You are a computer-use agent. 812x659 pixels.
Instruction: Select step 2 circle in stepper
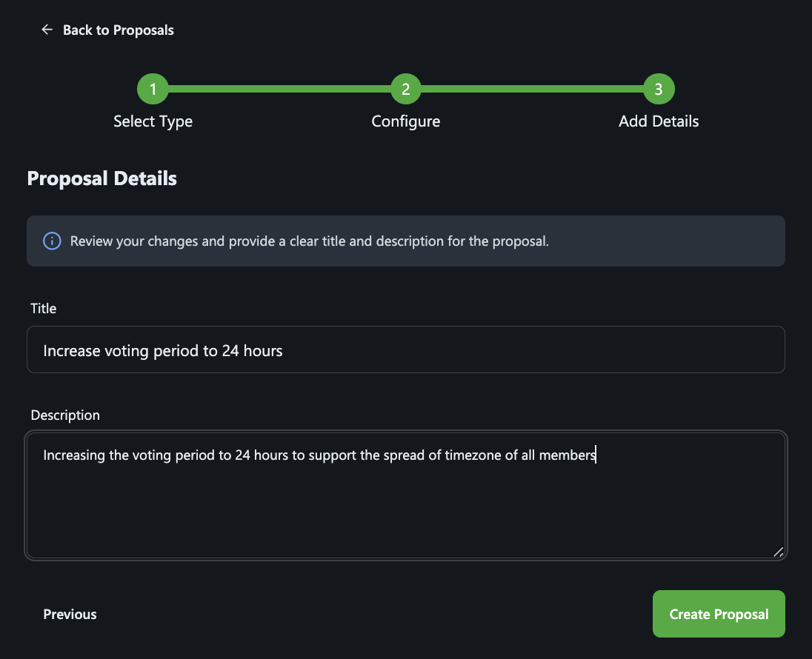click(x=406, y=89)
